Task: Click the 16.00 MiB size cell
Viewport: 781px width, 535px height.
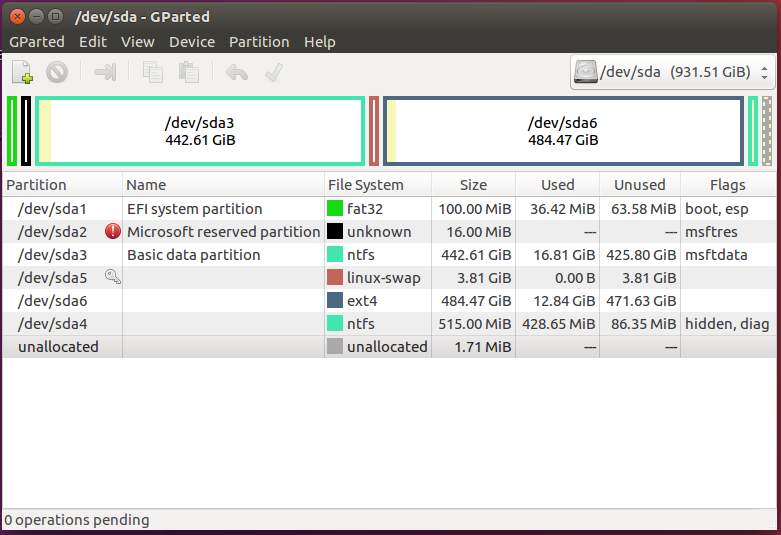Action: tap(479, 232)
